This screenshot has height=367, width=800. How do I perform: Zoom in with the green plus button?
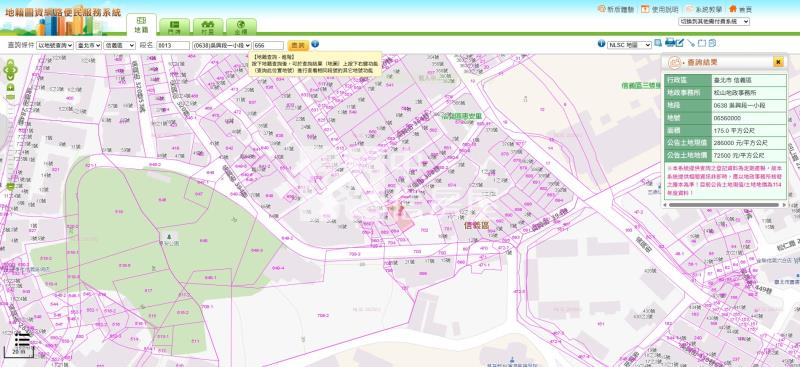pyautogui.click(x=10, y=87)
